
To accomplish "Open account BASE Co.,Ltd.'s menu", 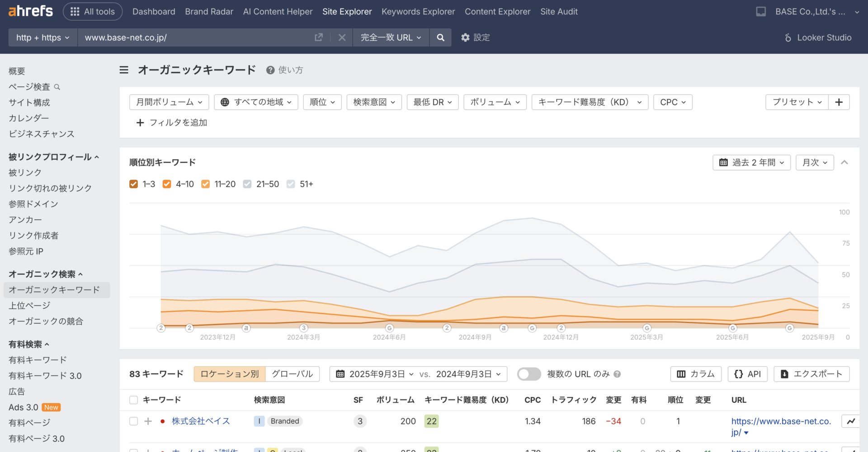I will point(817,11).
